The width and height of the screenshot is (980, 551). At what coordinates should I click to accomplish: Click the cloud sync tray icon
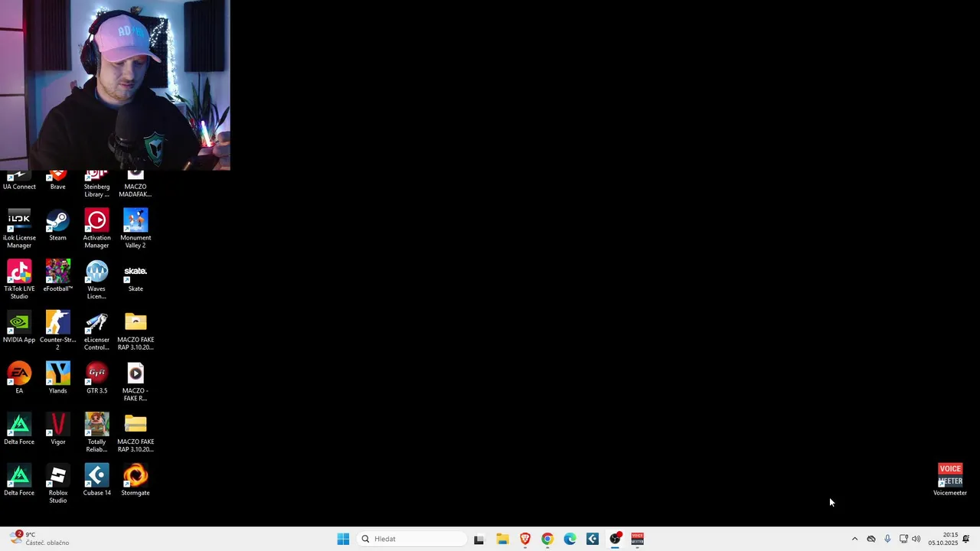tap(871, 539)
